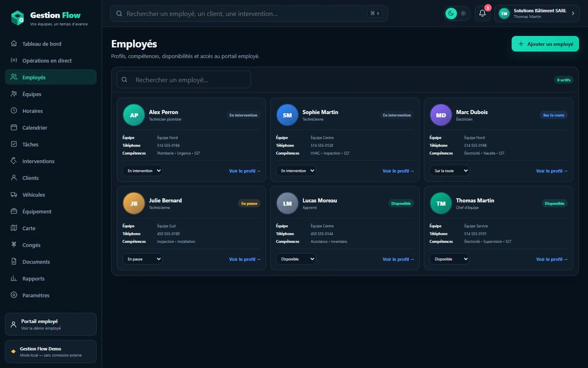Click the Rapports bar chart icon
The width and height of the screenshot is (588, 368).
[14, 278]
